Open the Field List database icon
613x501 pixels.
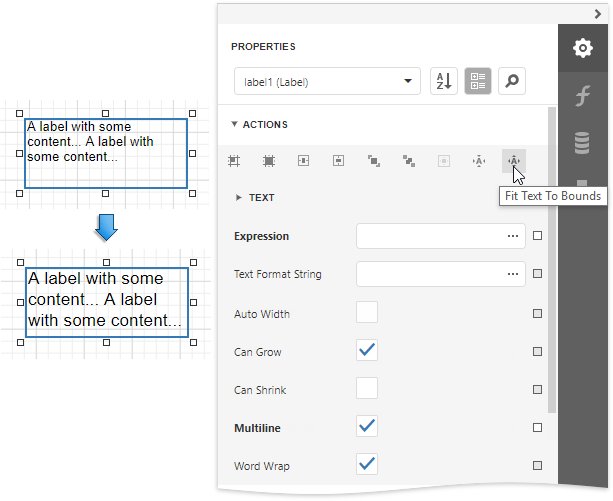(x=582, y=143)
